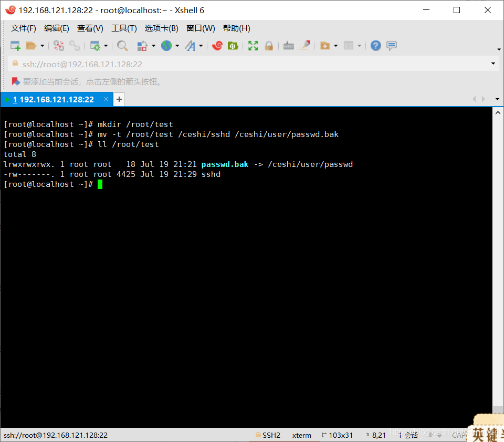This screenshot has height=442, width=504.
Task: Expand the Encoding globe dropdown arrow
Action: point(177,46)
